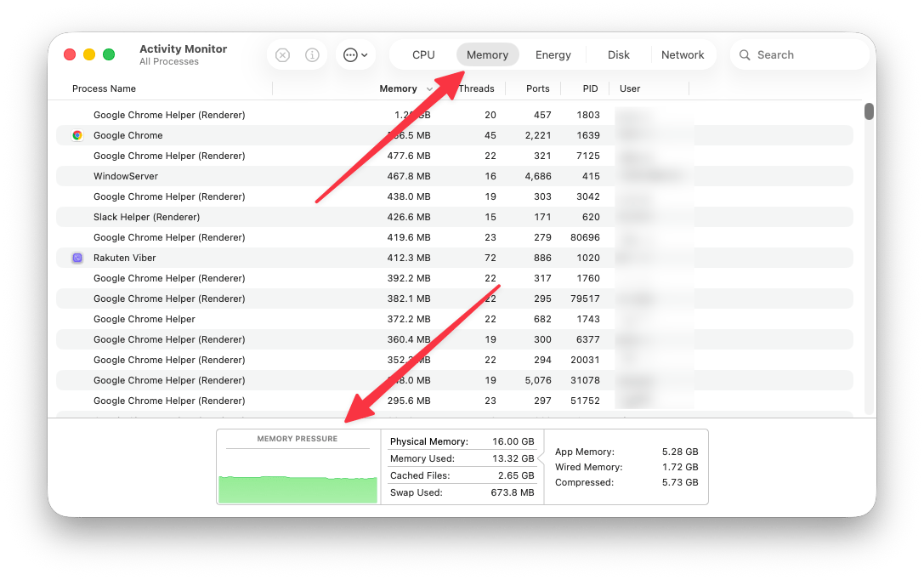Screen dimensions: 924x580
Task: Switch to the Energy tab
Action: (x=553, y=54)
